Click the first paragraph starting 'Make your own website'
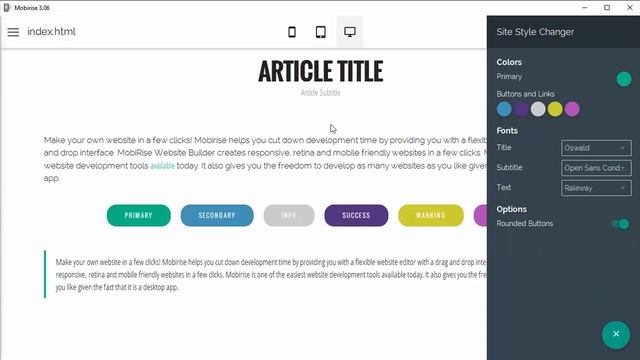The image size is (640, 360). click(x=265, y=159)
